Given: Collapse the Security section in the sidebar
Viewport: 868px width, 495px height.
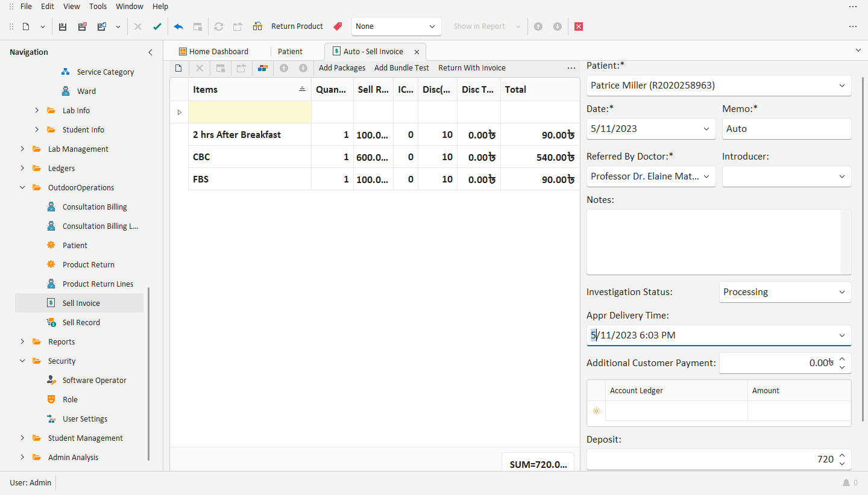Looking at the screenshot, I should coord(22,361).
